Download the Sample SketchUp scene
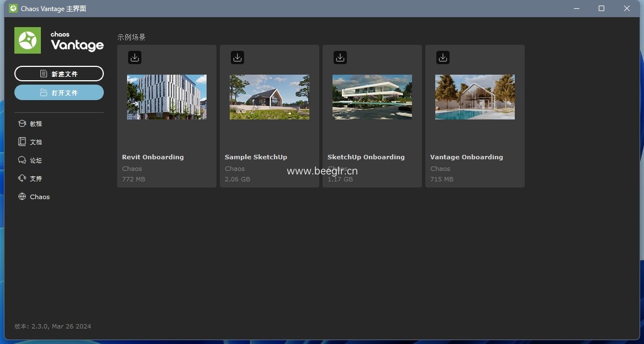Image resolution: width=644 pixels, height=344 pixels. tap(237, 58)
